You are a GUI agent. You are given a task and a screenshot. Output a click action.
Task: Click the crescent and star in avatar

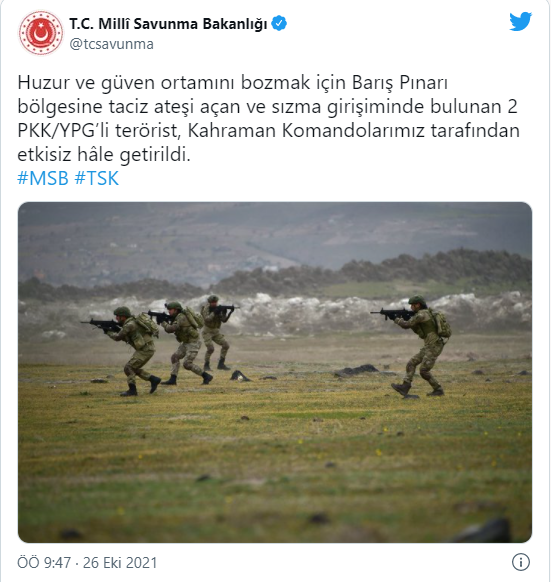[41, 33]
